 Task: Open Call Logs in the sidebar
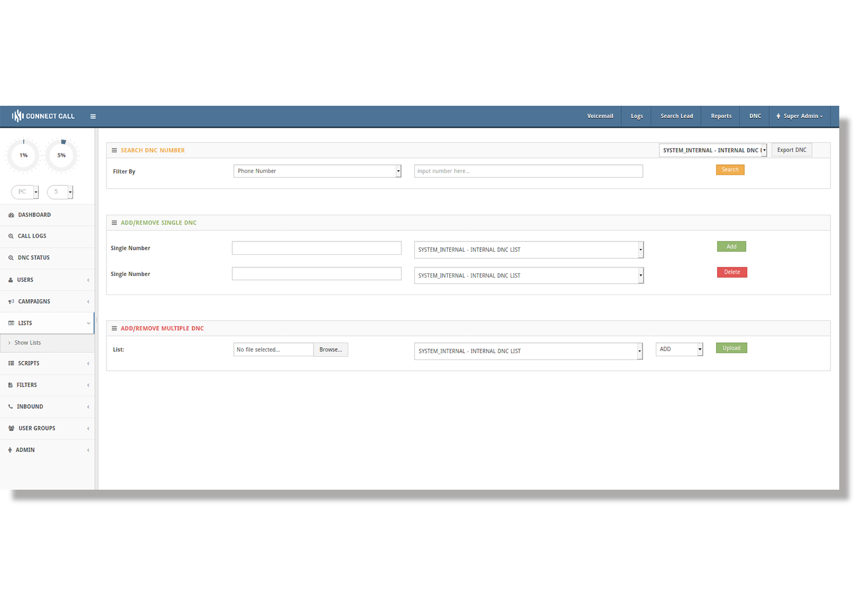pyautogui.click(x=32, y=236)
